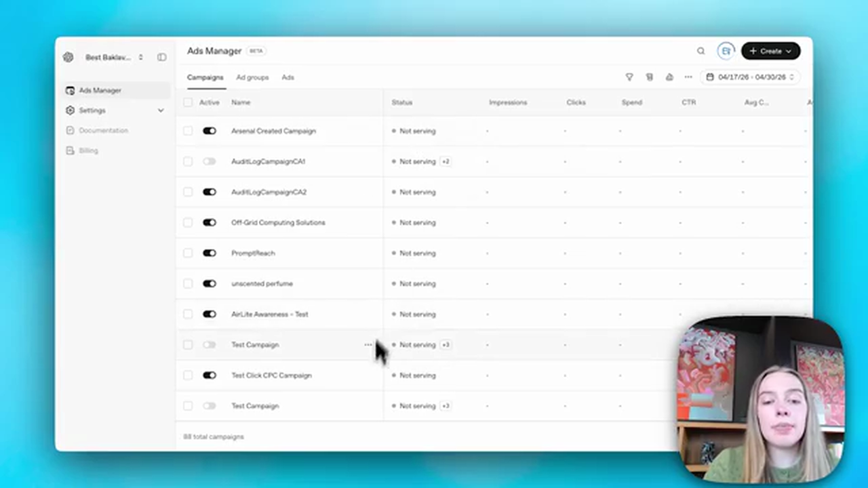The height and width of the screenshot is (488, 868).
Task: Open the unscented perfume campaign
Action: point(262,283)
